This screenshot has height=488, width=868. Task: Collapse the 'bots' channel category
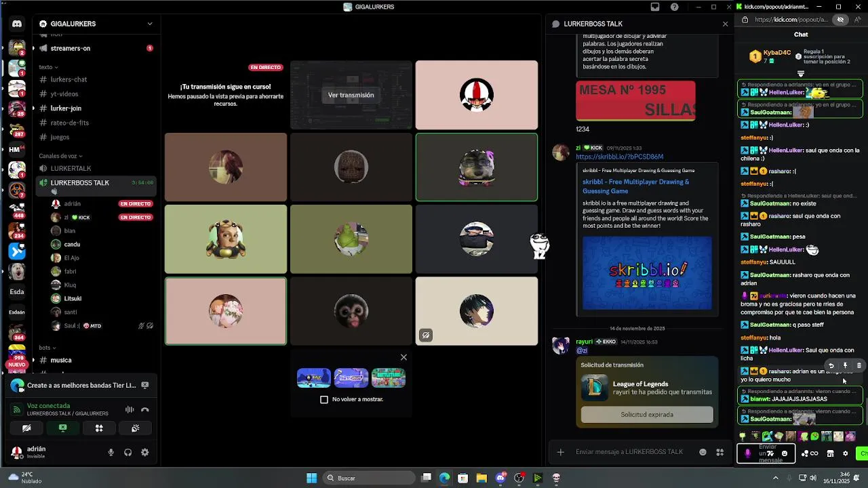[x=47, y=348]
